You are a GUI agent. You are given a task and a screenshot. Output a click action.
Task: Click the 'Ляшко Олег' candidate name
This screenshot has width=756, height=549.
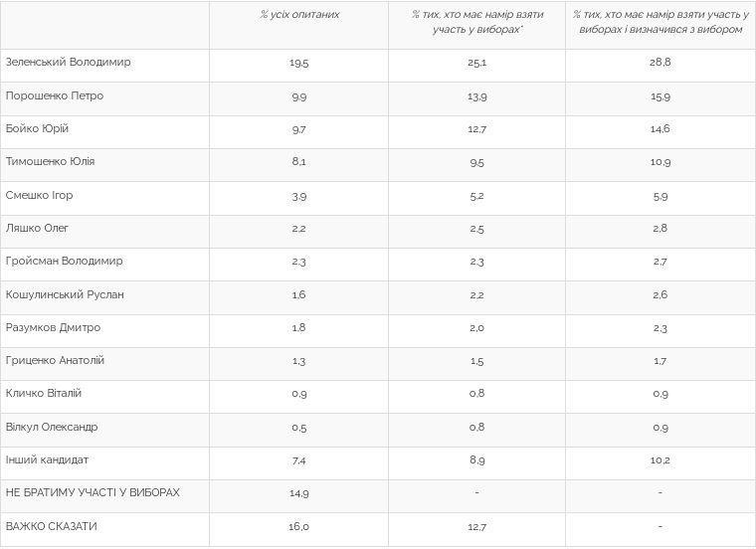38,229
